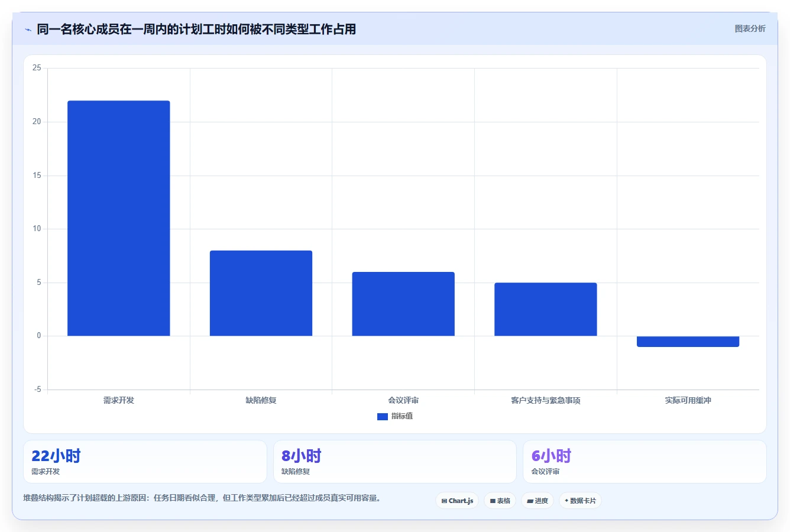Click the y-axis value 20
The height and width of the screenshot is (532, 790).
coord(37,122)
